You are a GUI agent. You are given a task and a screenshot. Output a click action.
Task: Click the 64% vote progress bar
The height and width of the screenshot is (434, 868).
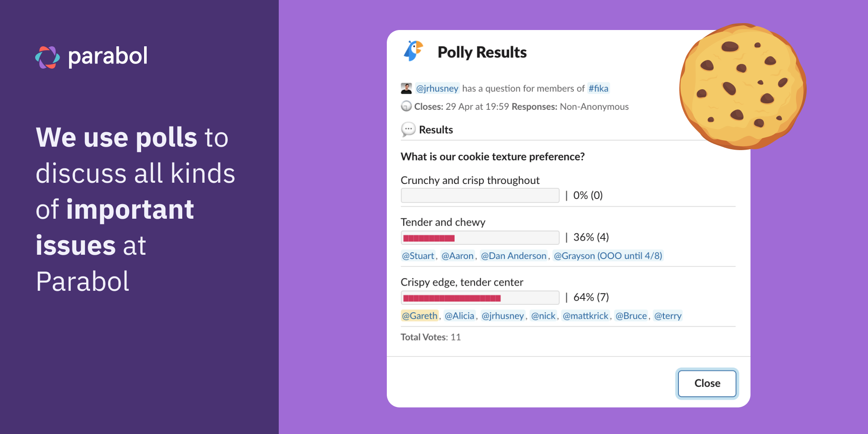click(480, 297)
